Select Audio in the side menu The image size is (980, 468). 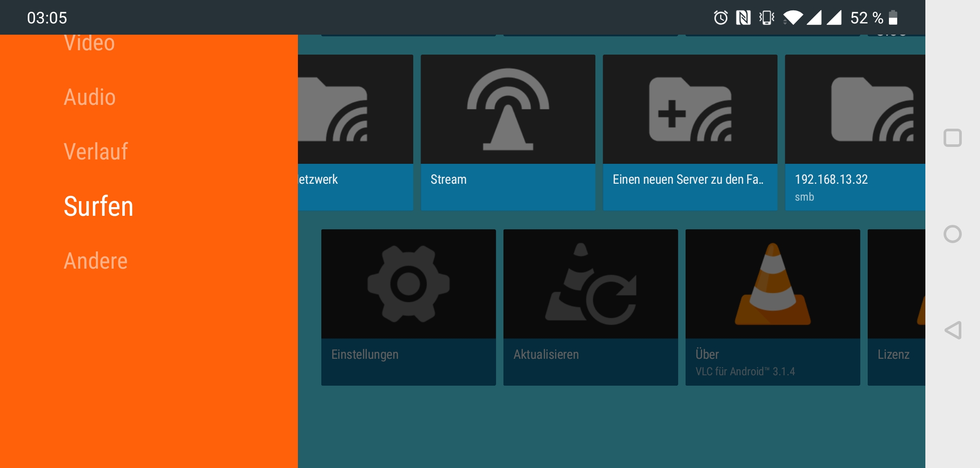point(90,97)
